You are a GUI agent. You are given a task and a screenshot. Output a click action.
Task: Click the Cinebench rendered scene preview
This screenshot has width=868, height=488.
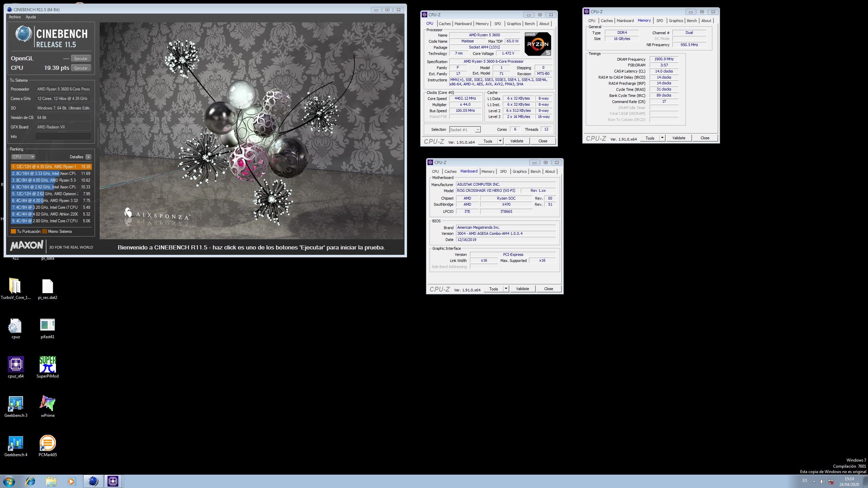click(252, 131)
